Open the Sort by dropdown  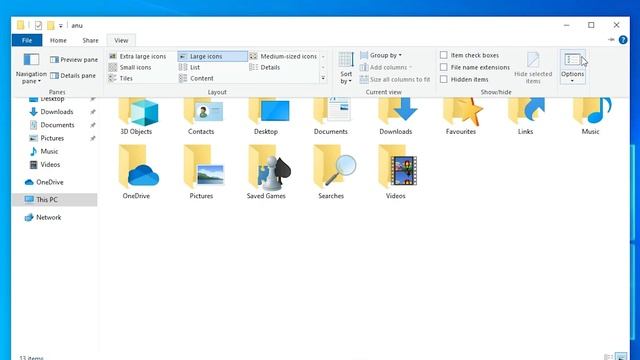346,68
